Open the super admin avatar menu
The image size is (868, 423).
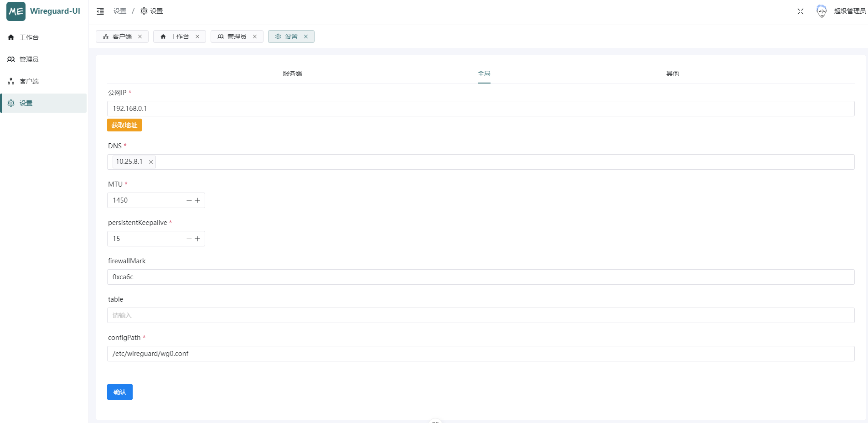[821, 11]
